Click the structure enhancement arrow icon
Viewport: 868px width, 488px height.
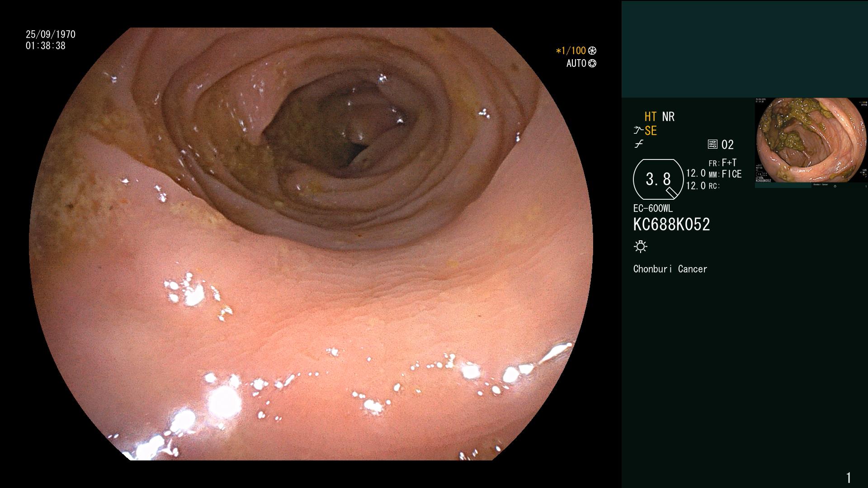point(638,131)
